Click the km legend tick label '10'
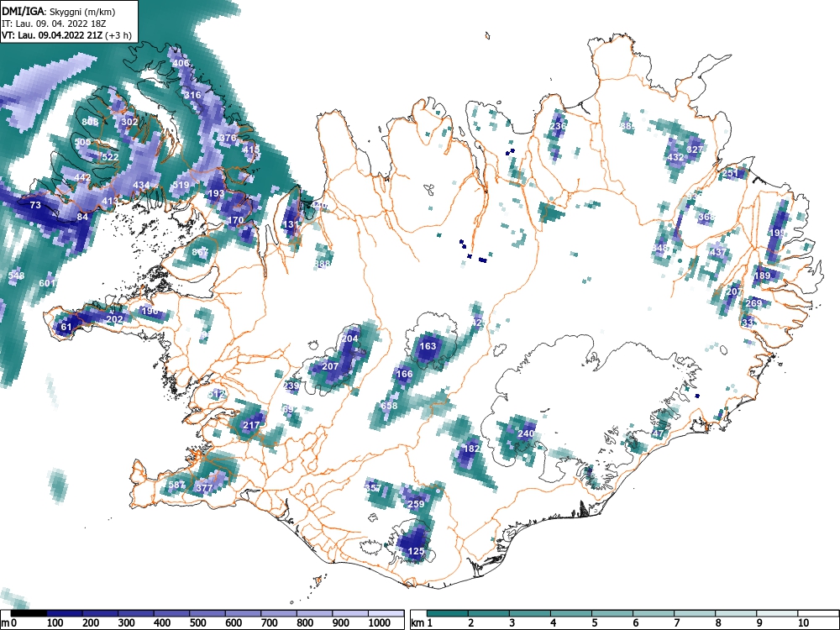840x630 pixels. coord(803,623)
